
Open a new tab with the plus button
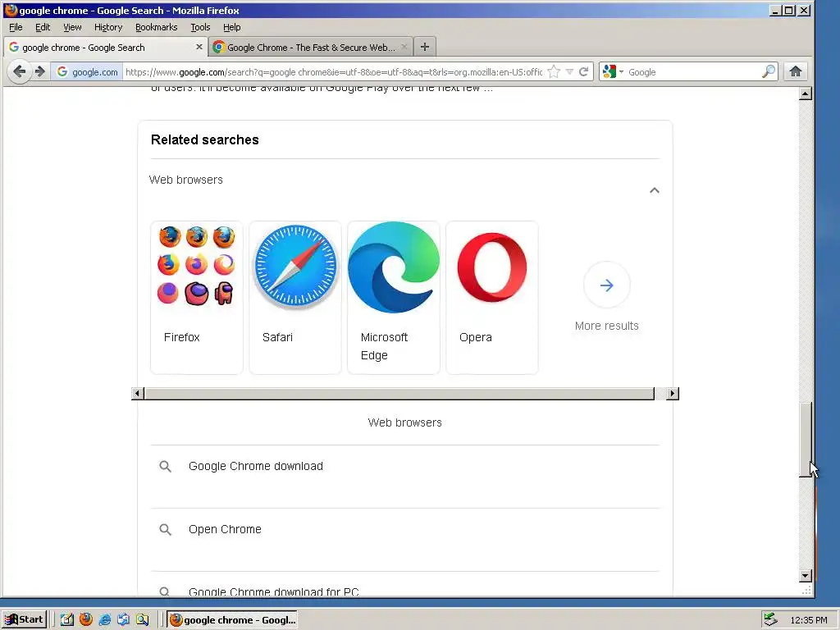pos(425,47)
